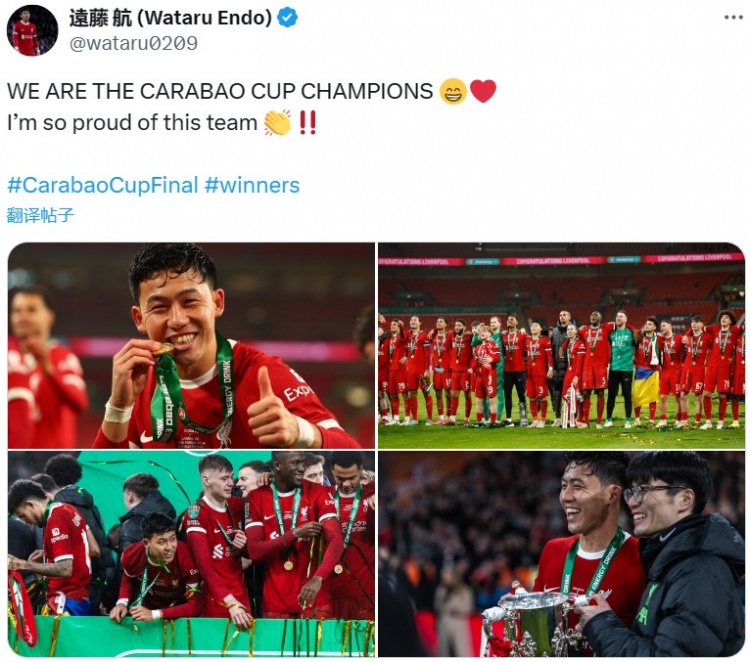
Task: Open the #winners hashtag
Action: 252,185
